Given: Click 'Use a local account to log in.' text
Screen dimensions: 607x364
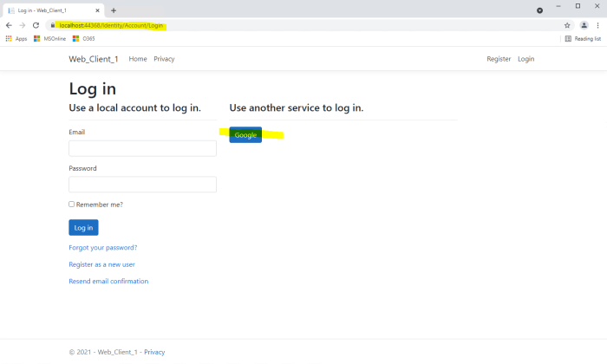Looking at the screenshot, I should [x=134, y=108].
